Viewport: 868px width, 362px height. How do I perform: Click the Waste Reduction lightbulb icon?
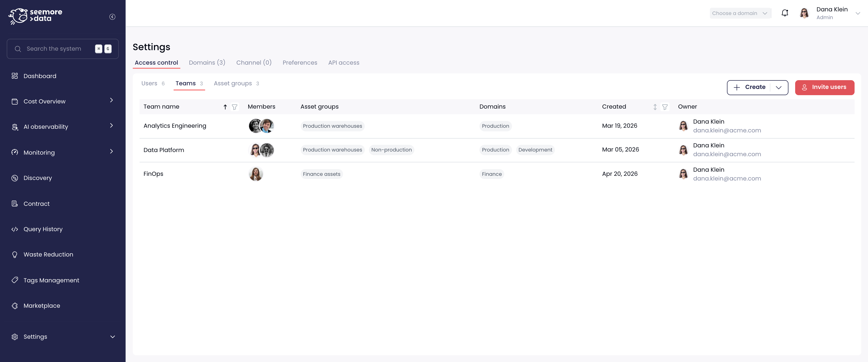[x=14, y=255]
